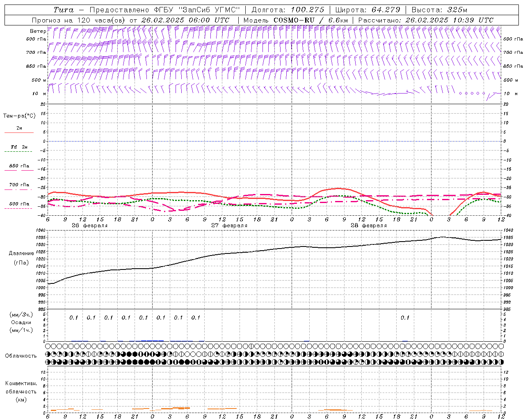Click the "(мм/1ч.)" precipitation unit label
Image resolution: width=525 pixels, height=420 pixels.
coord(21,330)
